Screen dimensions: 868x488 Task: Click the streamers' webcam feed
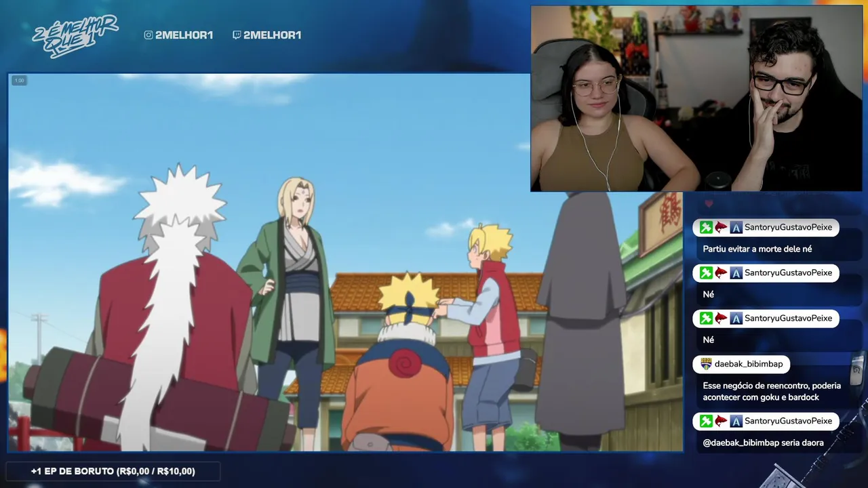click(x=696, y=99)
